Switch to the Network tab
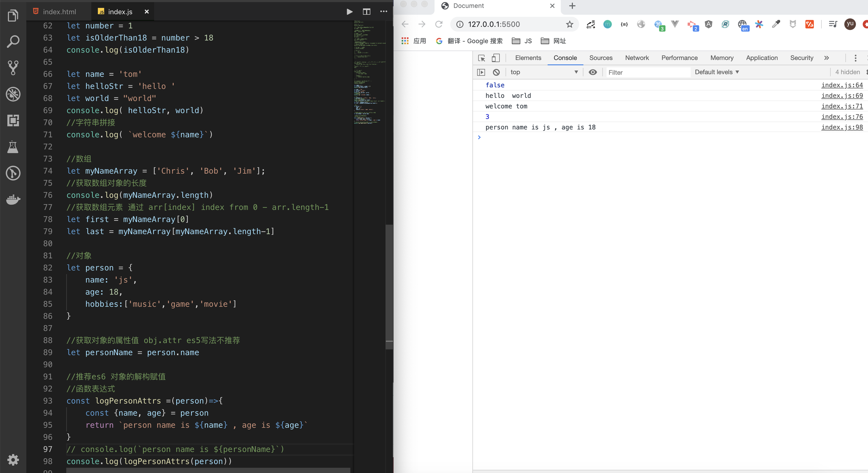Screen dimensions: 868x473 (x=637, y=58)
